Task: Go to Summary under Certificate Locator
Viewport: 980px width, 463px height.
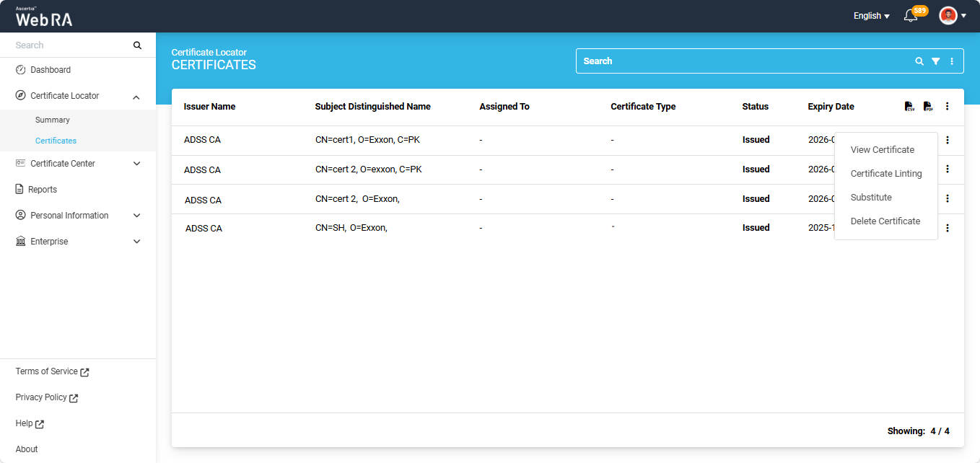Action: pos(53,120)
